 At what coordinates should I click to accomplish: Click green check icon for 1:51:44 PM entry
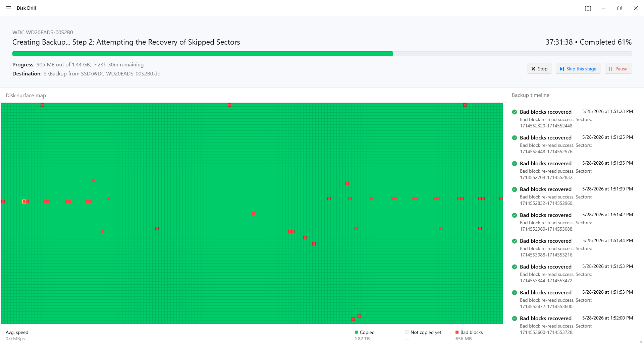515,241
